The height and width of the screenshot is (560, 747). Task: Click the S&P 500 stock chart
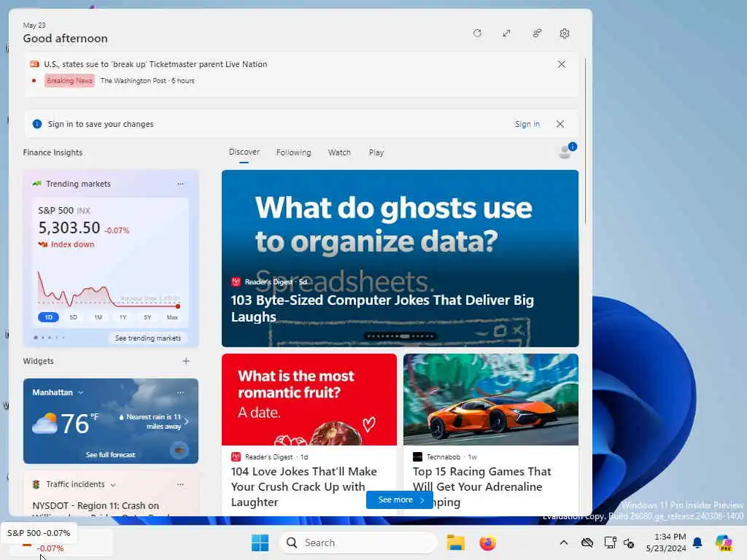pos(109,289)
